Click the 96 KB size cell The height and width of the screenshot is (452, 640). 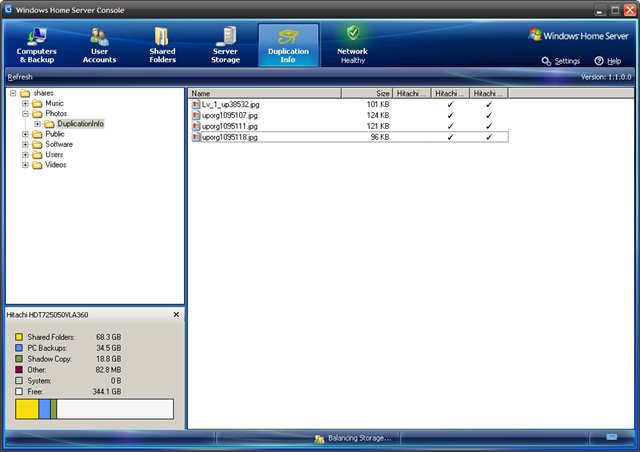380,137
